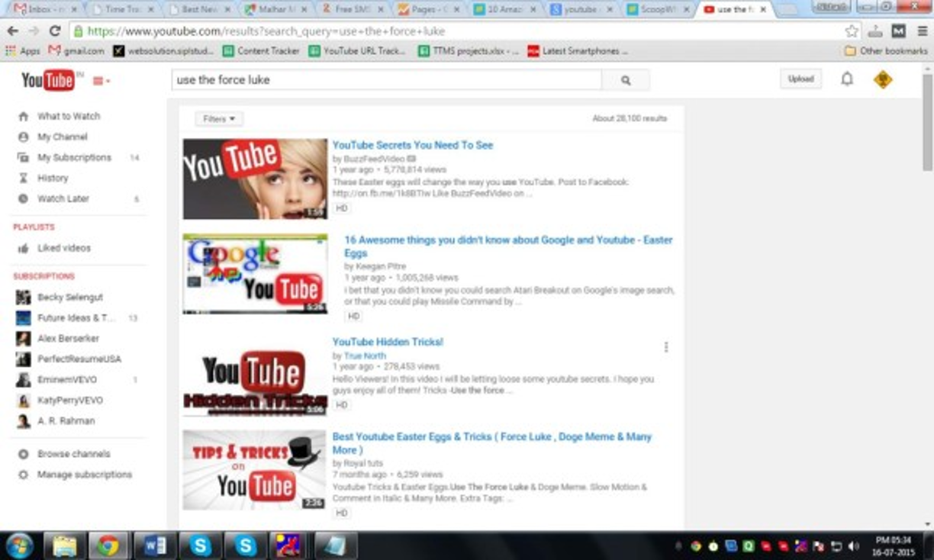The width and height of the screenshot is (934, 560).
Task: Open Skype from the taskbar
Action: [x=201, y=544]
